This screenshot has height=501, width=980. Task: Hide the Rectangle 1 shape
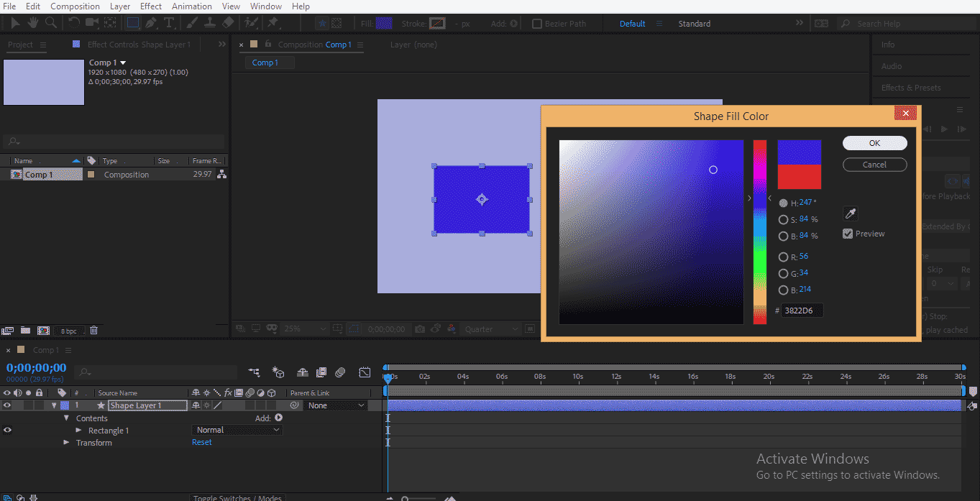[6, 430]
